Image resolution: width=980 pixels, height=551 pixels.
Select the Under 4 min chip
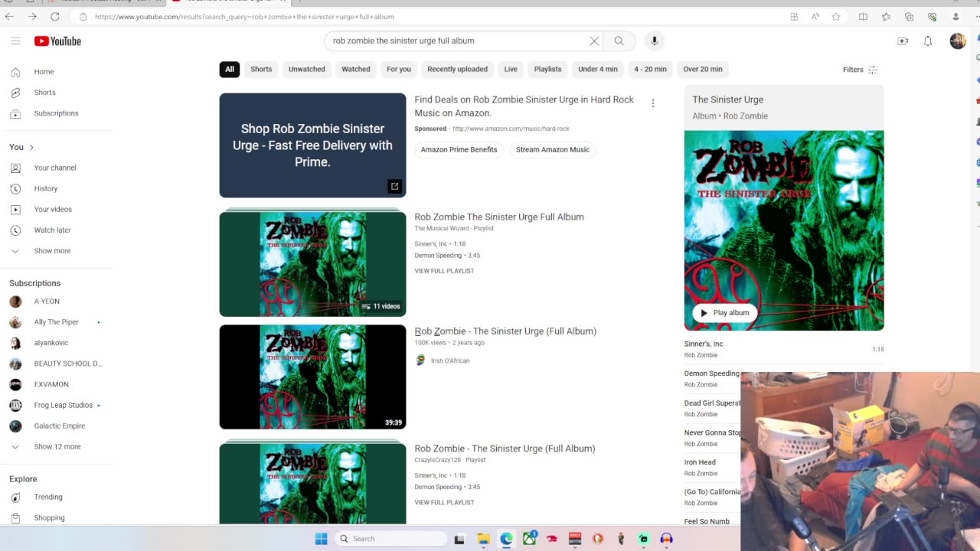coord(598,69)
